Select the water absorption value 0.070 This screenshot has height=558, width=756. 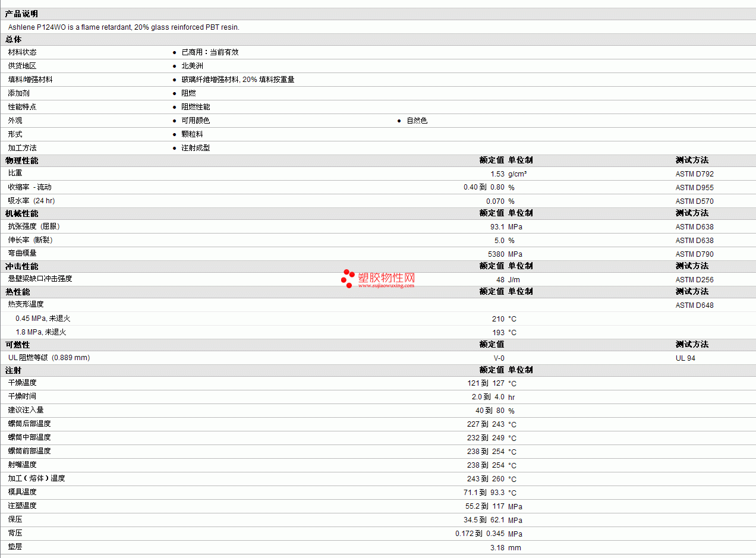(495, 201)
